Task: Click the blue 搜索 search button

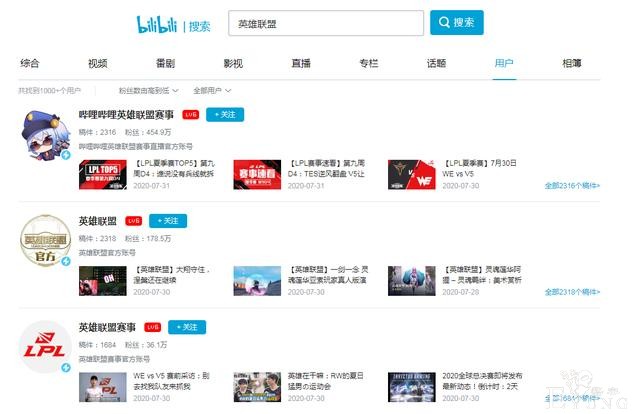Action: (x=457, y=22)
